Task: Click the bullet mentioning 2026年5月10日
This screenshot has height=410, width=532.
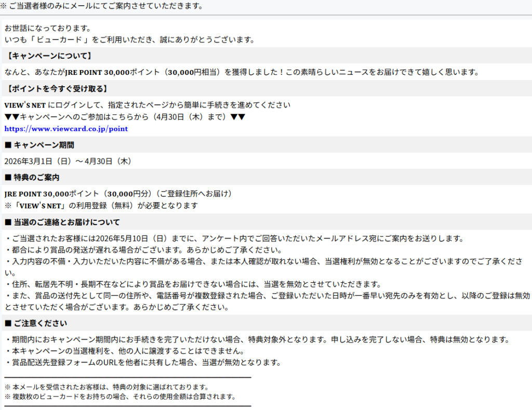Action: click(234, 239)
